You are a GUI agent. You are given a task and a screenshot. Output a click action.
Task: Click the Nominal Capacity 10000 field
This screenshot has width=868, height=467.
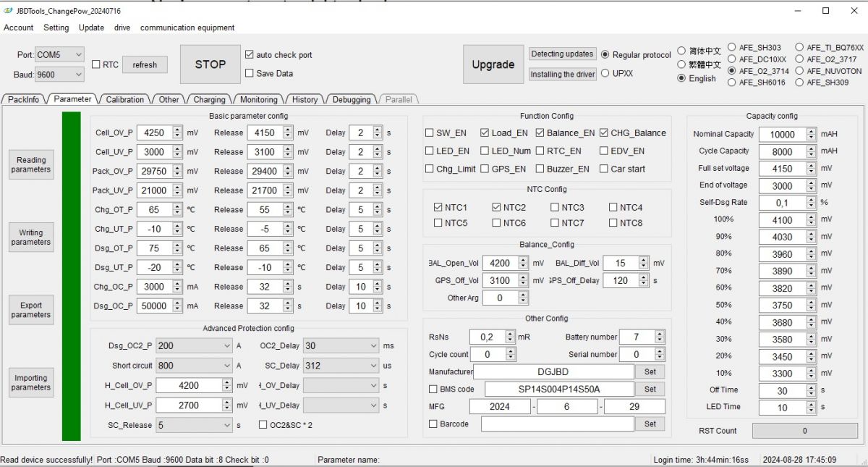783,134
